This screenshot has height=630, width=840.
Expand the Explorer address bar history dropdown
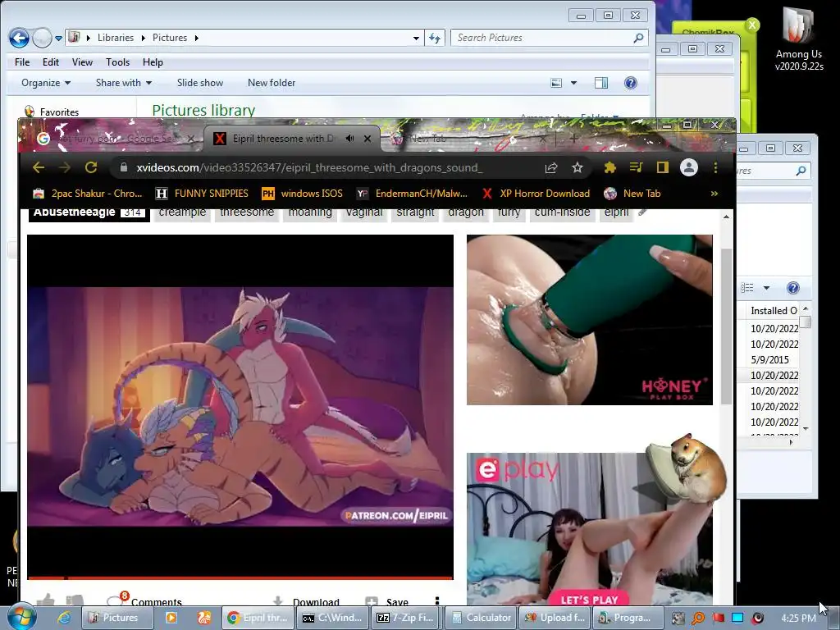click(416, 38)
